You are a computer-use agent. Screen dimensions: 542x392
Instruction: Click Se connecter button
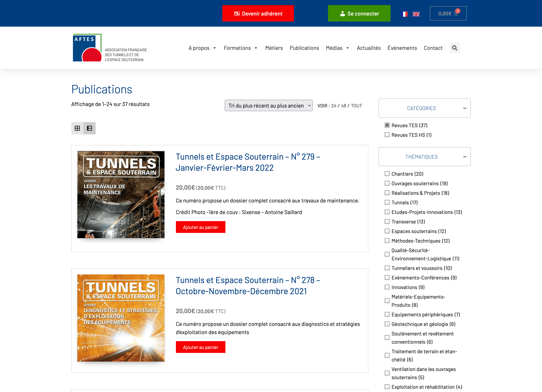pyautogui.click(x=359, y=13)
